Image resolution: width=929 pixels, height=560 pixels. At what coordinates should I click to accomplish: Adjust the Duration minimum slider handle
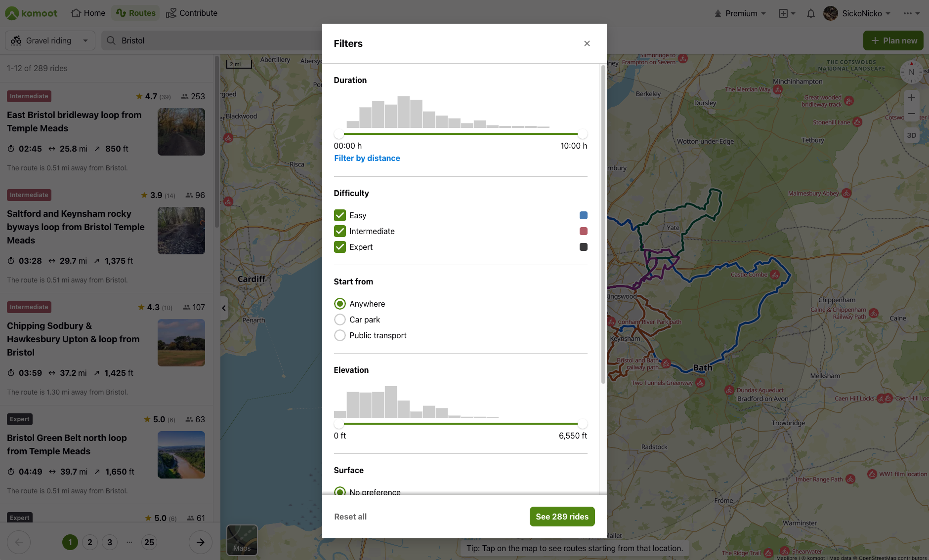coord(339,134)
